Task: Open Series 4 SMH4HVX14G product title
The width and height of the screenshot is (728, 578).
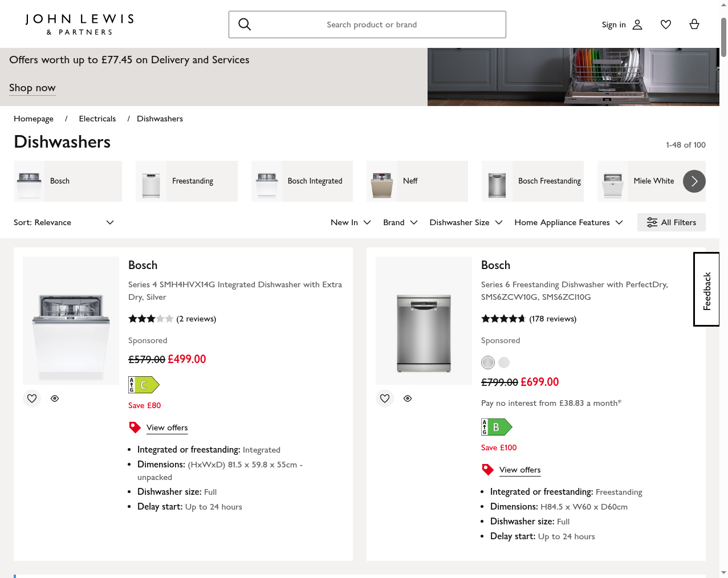Action: pyautogui.click(x=235, y=291)
